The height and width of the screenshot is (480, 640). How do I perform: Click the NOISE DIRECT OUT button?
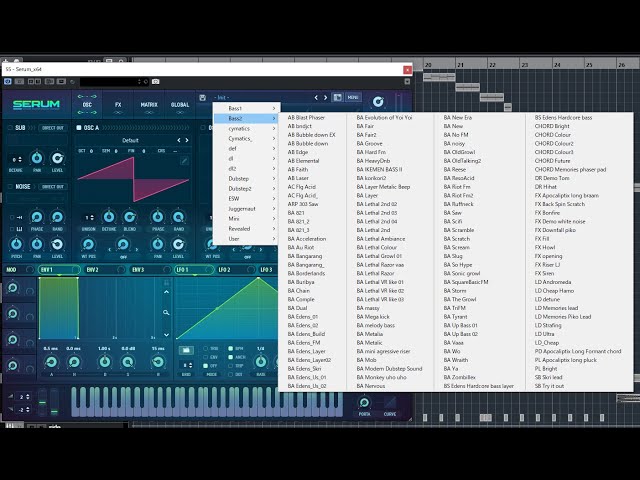tap(53, 187)
